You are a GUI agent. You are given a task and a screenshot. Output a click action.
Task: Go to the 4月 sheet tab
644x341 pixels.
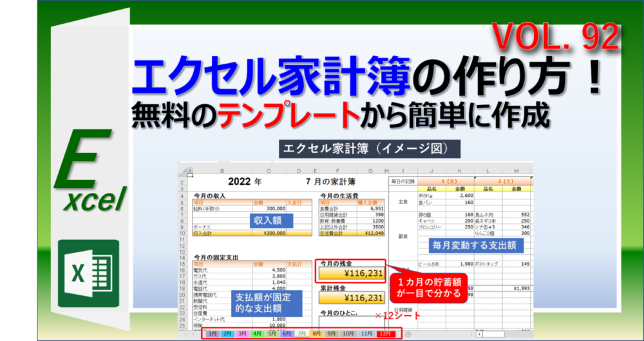(x=257, y=333)
